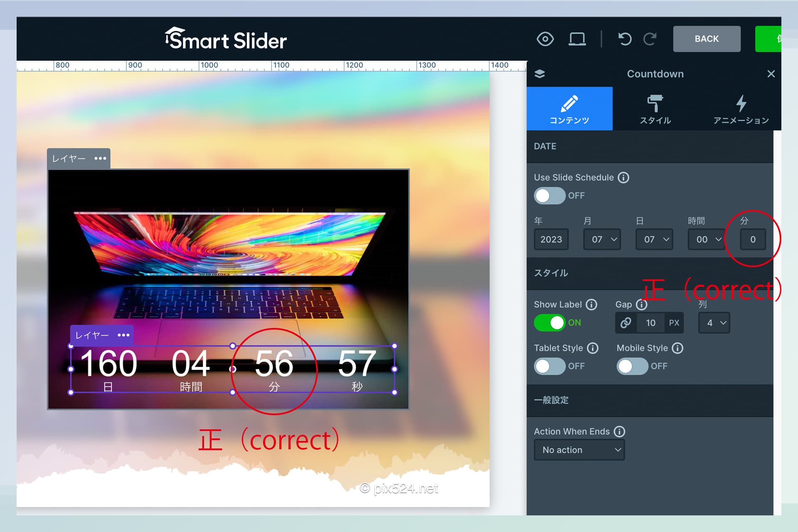Screen dimensions: 798x532
Task: Open the No action dropdown
Action: pyautogui.click(x=579, y=450)
